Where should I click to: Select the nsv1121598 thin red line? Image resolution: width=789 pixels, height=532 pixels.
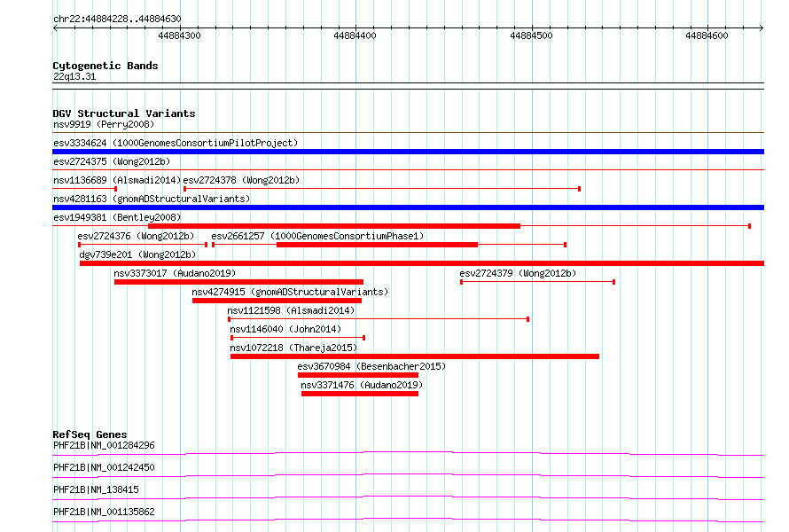pyautogui.click(x=379, y=319)
